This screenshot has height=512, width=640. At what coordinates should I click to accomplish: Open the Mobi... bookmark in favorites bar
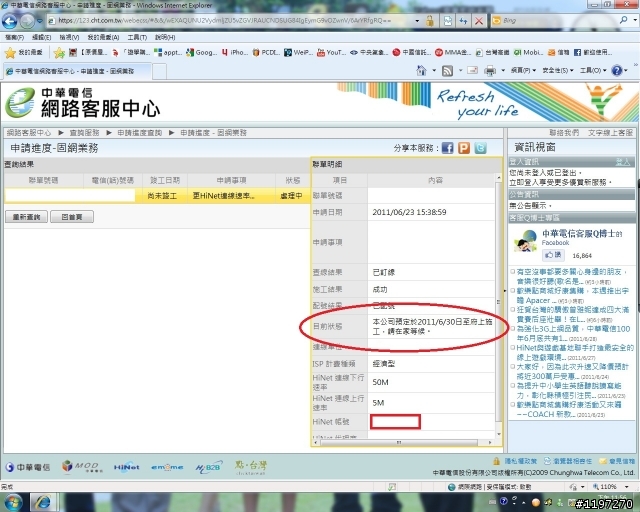[529, 52]
